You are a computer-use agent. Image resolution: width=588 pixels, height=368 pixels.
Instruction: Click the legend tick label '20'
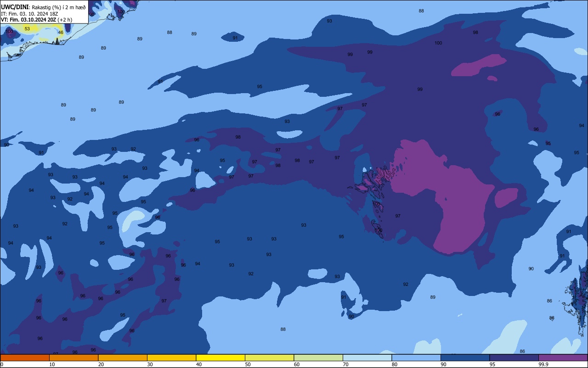coord(101,364)
